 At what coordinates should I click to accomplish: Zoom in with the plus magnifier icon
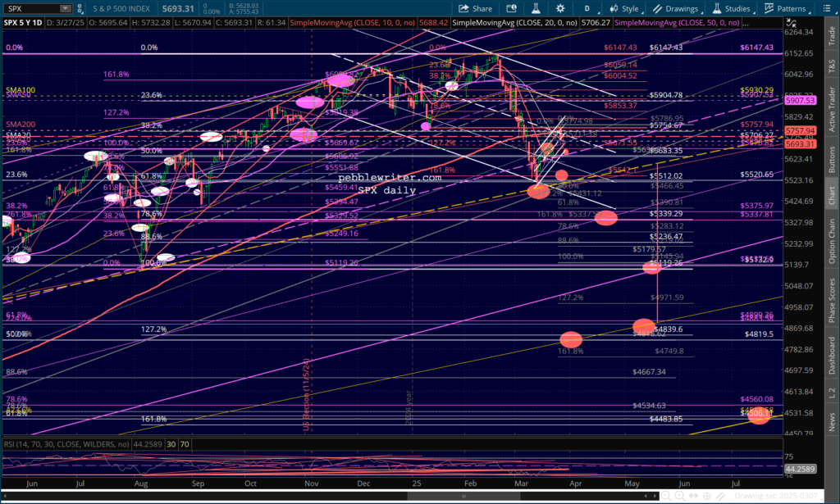680,496
